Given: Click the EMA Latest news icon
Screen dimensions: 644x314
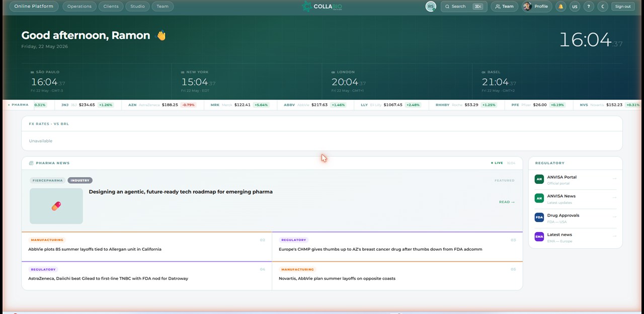Looking at the screenshot, I should (x=539, y=237).
